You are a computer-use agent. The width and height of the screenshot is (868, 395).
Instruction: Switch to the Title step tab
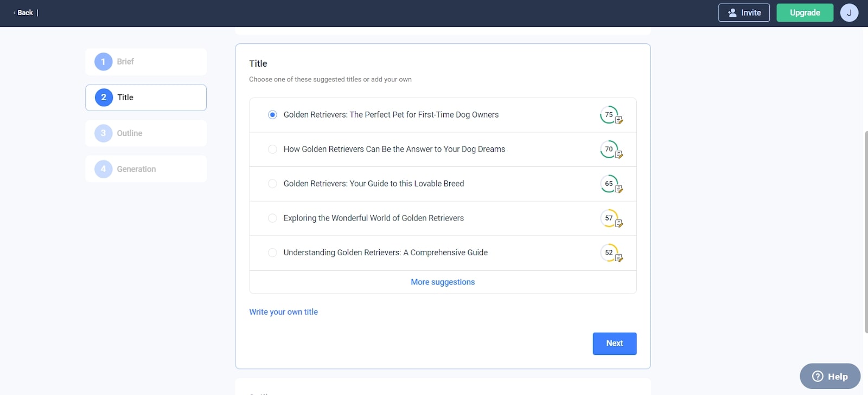[x=145, y=98]
